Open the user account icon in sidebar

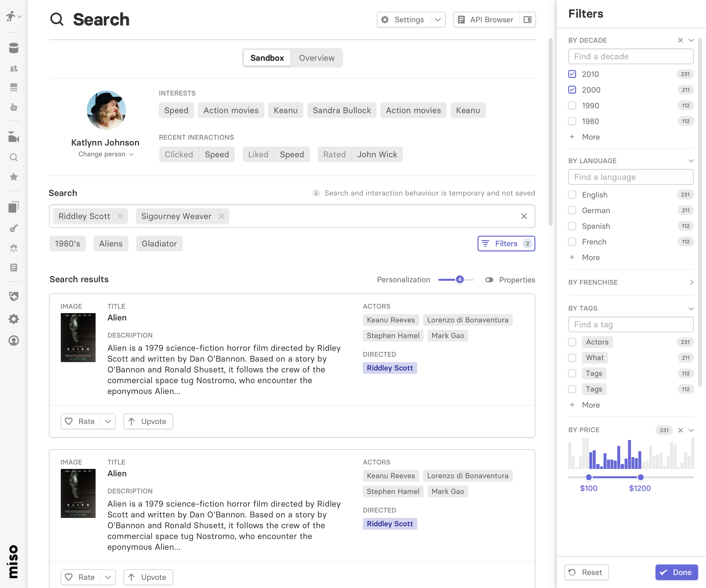tap(13, 340)
